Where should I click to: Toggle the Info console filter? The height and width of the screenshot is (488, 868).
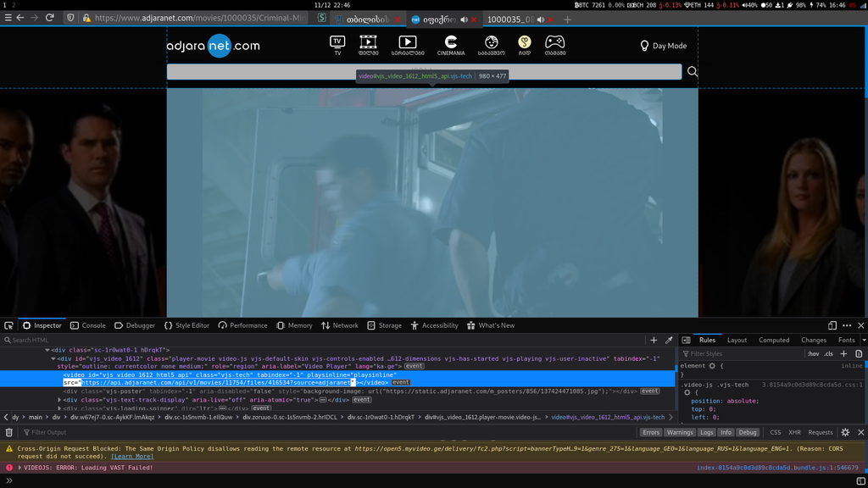tap(726, 432)
